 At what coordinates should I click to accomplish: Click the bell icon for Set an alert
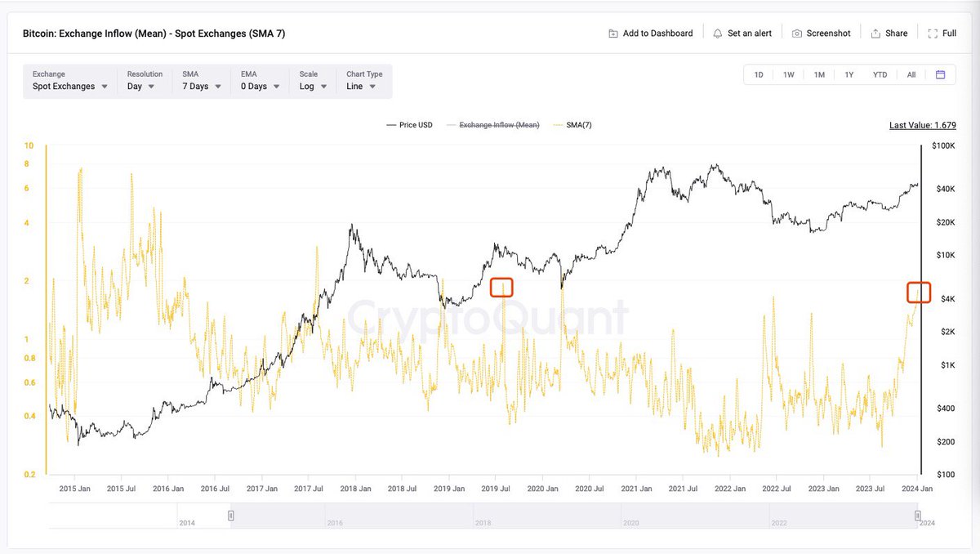coord(718,34)
